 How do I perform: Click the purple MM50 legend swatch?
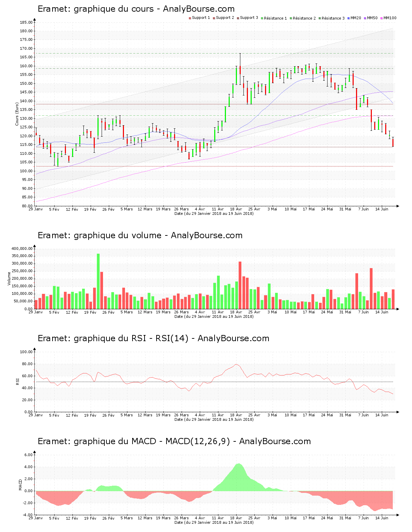point(365,18)
